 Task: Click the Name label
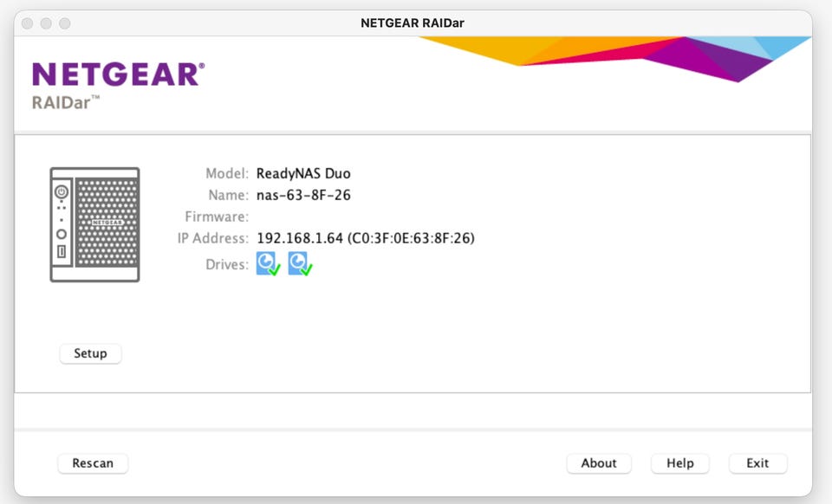[228, 195]
